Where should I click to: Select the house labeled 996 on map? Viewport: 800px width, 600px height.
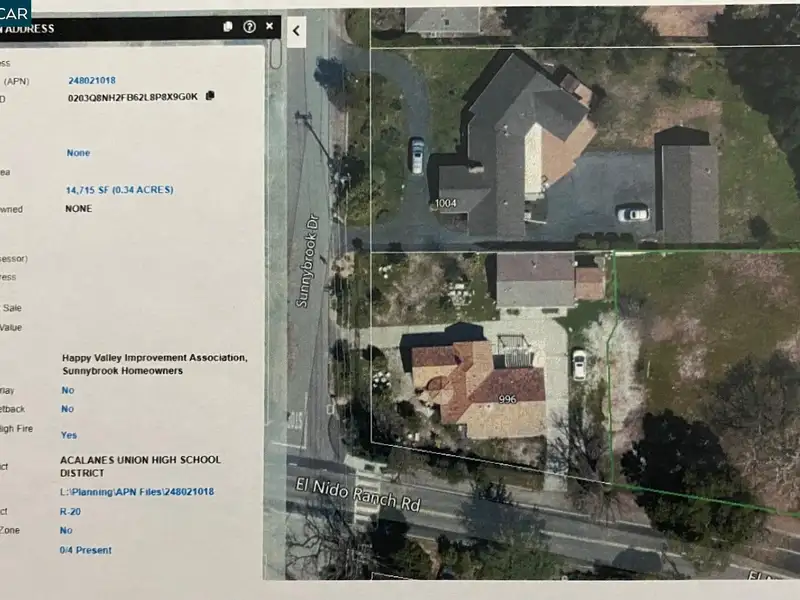coord(507,398)
